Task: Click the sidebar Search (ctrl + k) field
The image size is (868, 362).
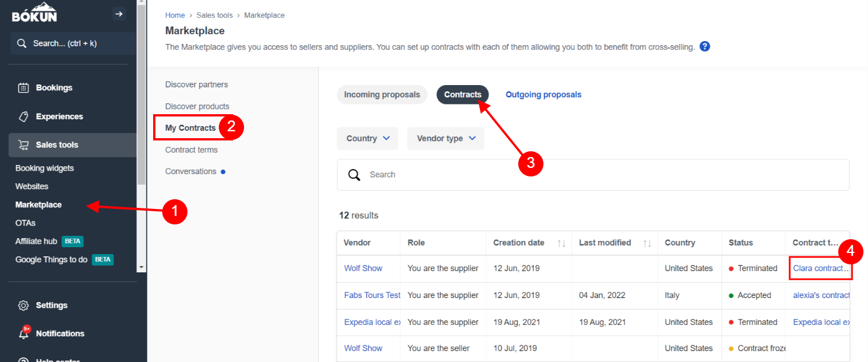Action: pyautogui.click(x=73, y=43)
